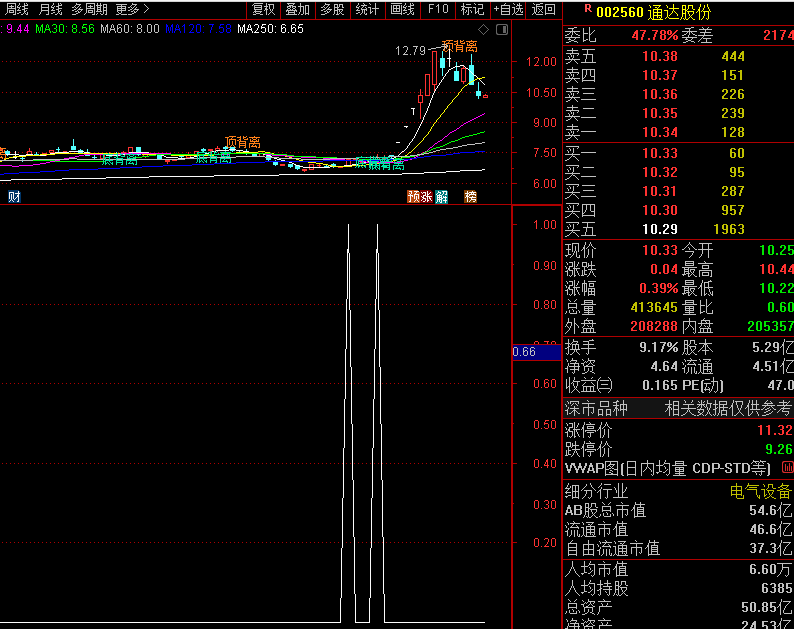The height and width of the screenshot is (629, 794).
Task: Switch to the 月线 monthly chart tab
Action: tap(51, 9)
